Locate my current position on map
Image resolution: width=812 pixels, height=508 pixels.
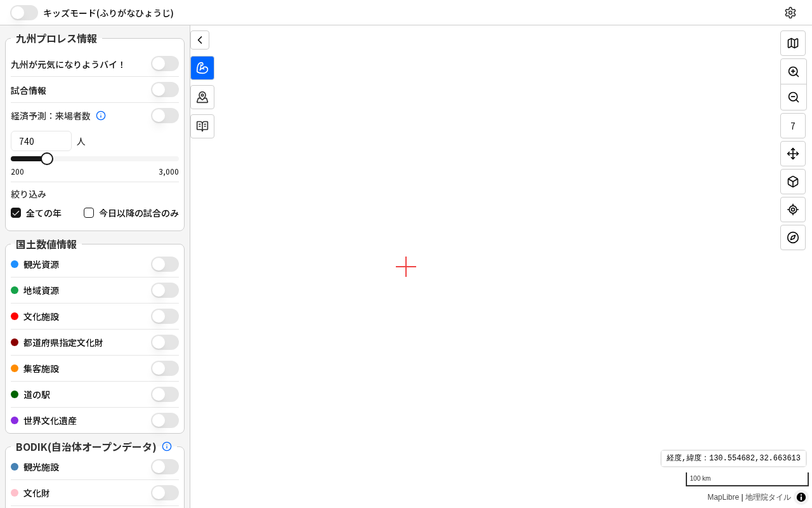(x=793, y=210)
